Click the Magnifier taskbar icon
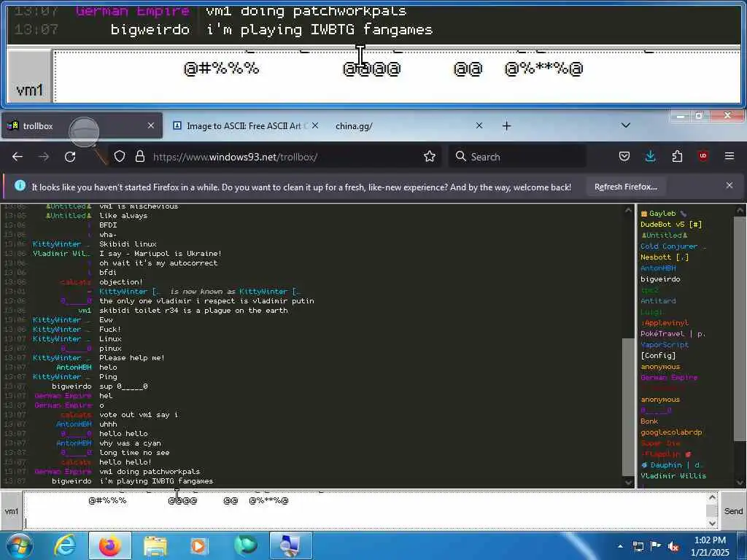 (x=290, y=546)
